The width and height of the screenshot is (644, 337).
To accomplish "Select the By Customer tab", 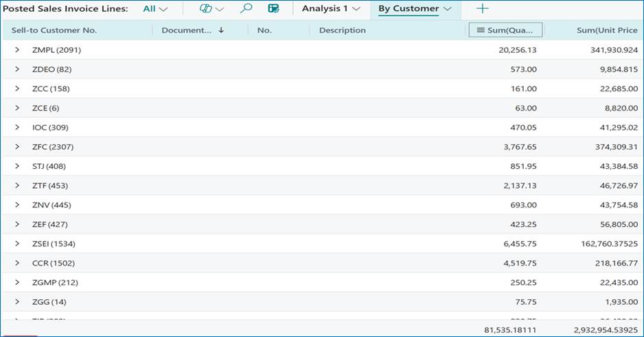I will 415,9.
